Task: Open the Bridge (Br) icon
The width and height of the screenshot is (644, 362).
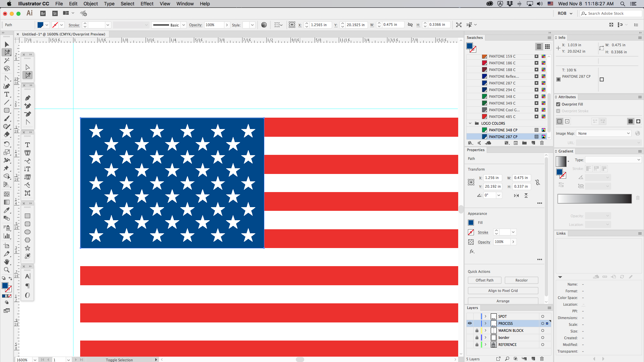Action: (43, 13)
